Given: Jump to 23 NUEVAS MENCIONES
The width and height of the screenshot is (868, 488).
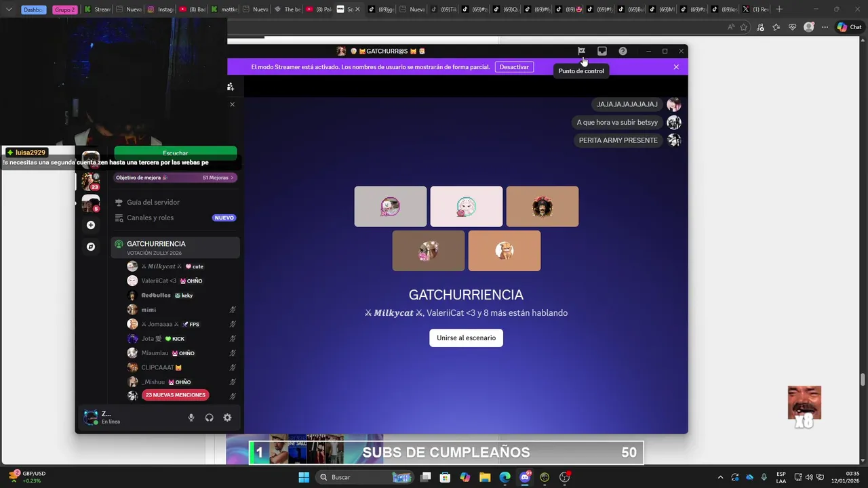Looking at the screenshot, I should click(175, 395).
